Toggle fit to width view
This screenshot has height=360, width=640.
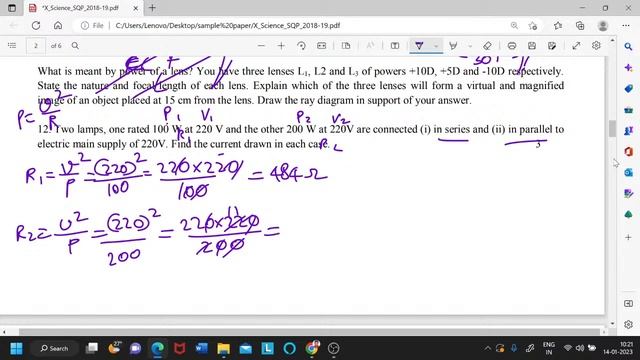coord(322,46)
